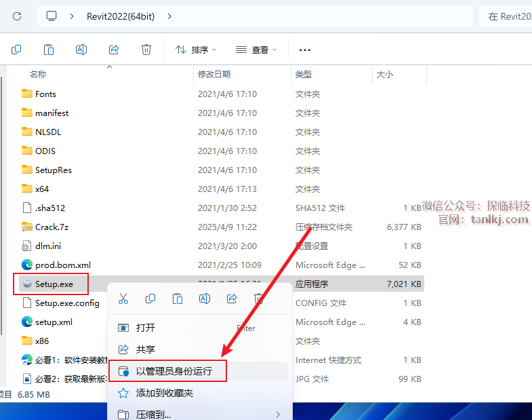The image size is (532, 420).
Task: Choose 打开 from the context menu
Action: point(146,328)
